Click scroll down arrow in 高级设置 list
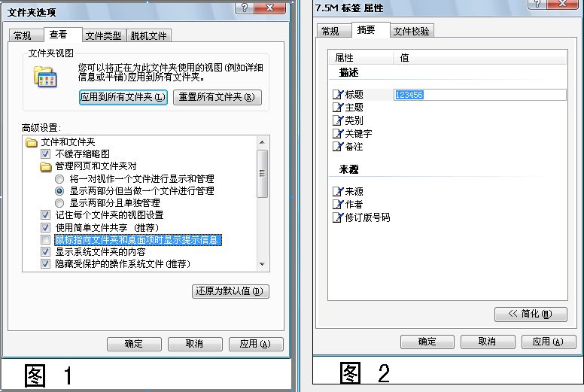Viewport: 584px width, 392px height. tap(262, 264)
